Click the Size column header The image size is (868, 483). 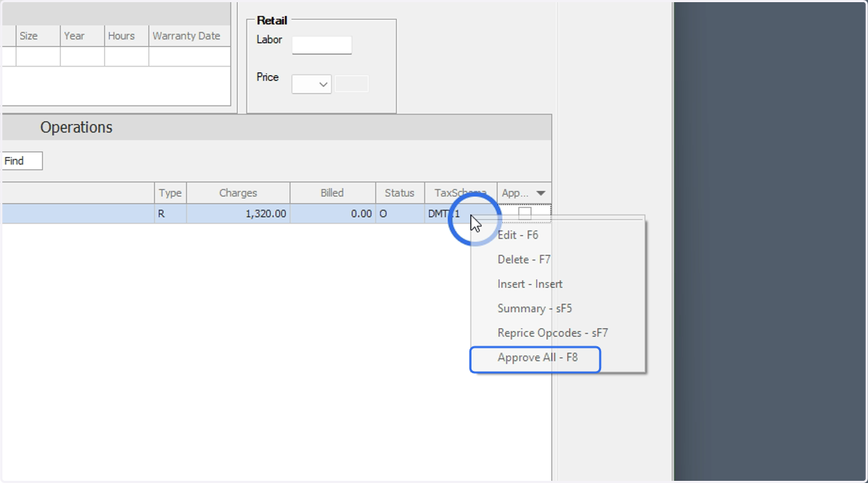(38, 36)
